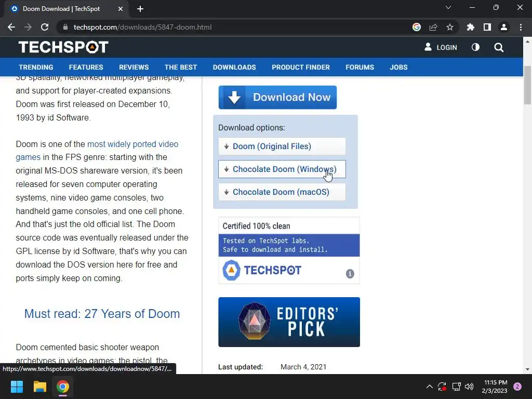The height and width of the screenshot is (399, 532).
Task: Click the sync tray icon
Action: point(442,387)
